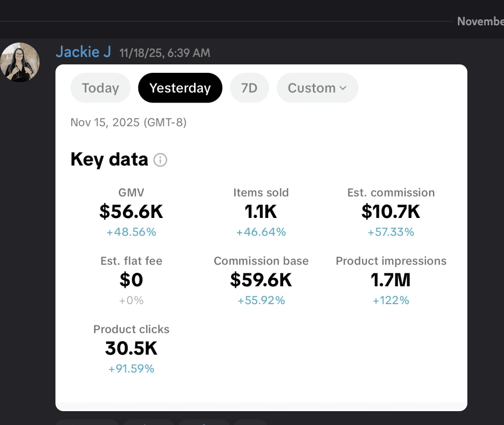Select the Est. commission $10.7K value
This screenshot has height=425, width=504.
391,212
